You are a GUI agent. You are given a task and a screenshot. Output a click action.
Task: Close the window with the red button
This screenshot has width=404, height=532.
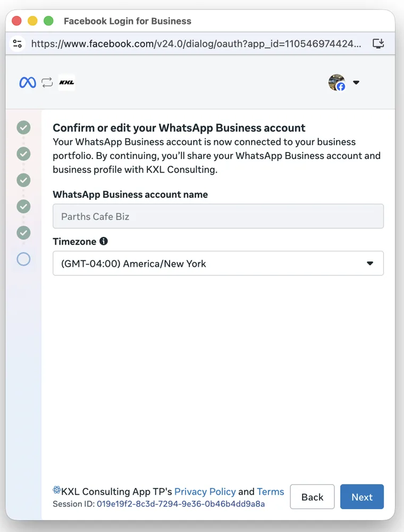(x=16, y=21)
